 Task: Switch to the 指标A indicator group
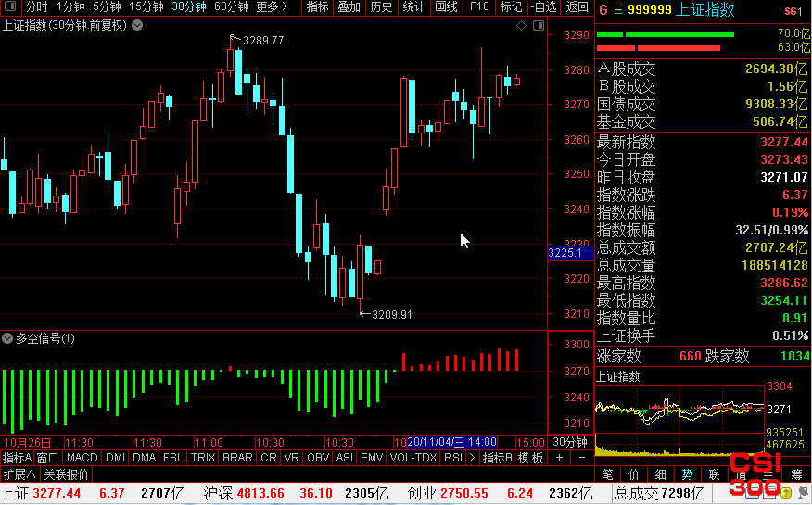pyautogui.click(x=17, y=458)
